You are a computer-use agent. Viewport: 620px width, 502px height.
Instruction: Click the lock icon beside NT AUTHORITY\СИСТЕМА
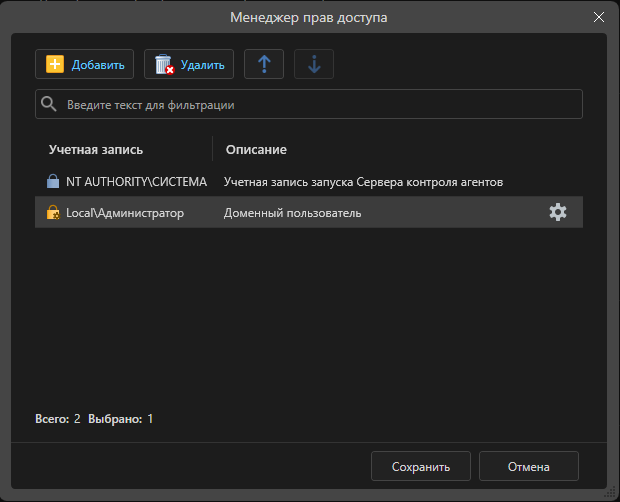coord(53,182)
